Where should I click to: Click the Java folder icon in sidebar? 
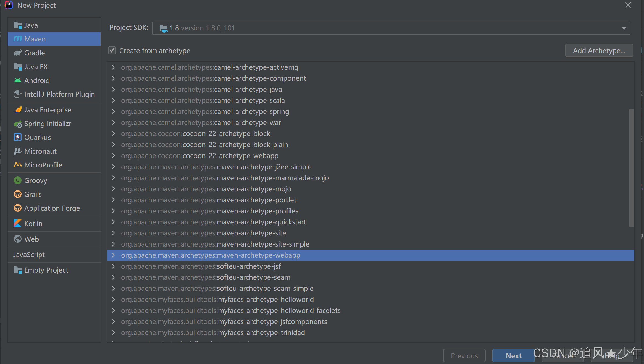pyautogui.click(x=18, y=25)
